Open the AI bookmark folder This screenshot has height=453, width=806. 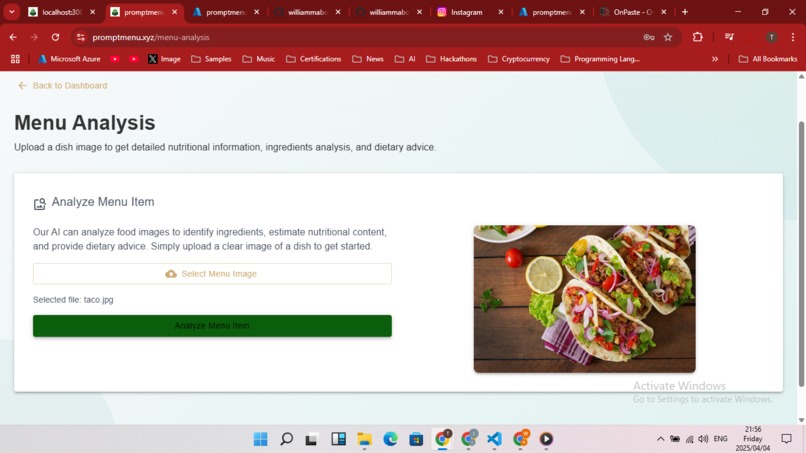click(405, 59)
